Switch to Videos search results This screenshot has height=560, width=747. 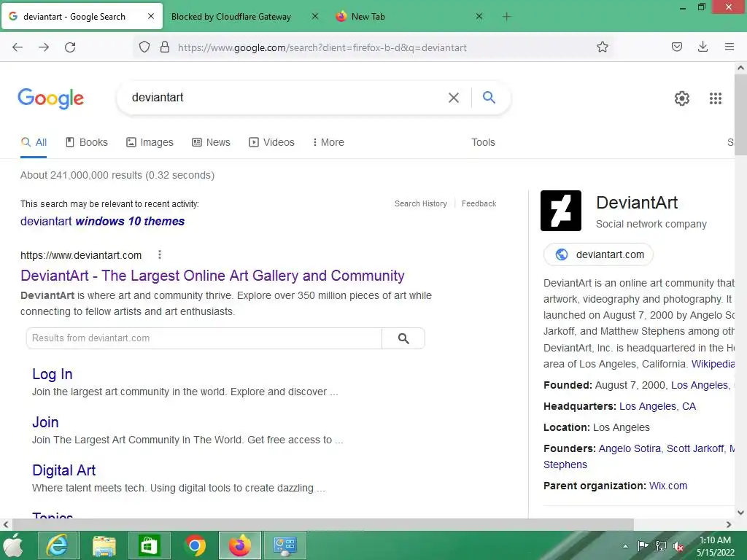[271, 142]
